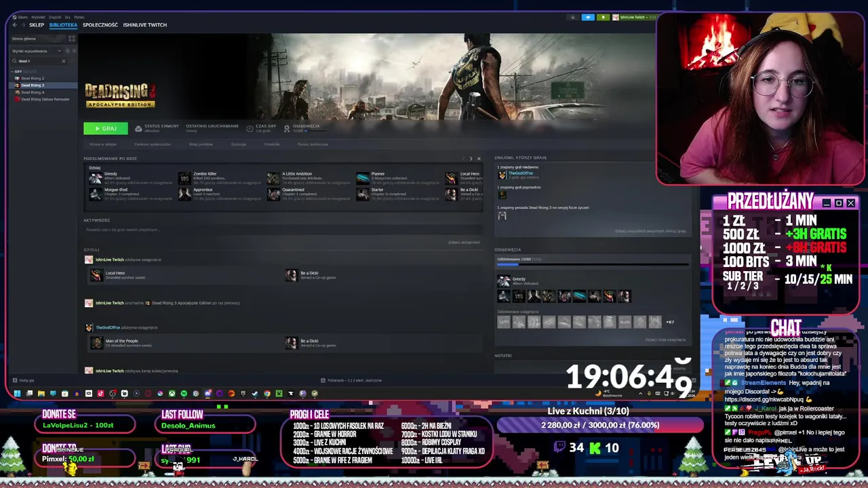The width and height of the screenshot is (868, 488).
Task: Open the +67 locked achievements link
Action: (670, 322)
